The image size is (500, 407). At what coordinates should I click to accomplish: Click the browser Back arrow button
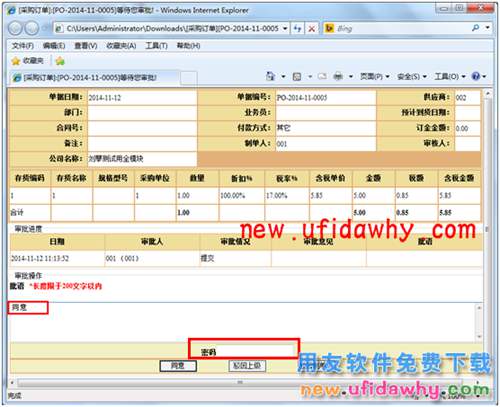[15, 28]
